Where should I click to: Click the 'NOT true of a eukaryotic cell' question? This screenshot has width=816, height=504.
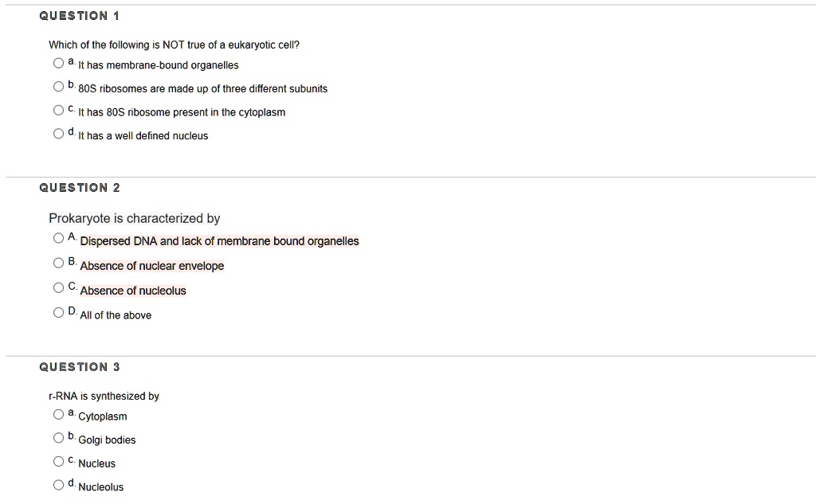[x=174, y=45]
